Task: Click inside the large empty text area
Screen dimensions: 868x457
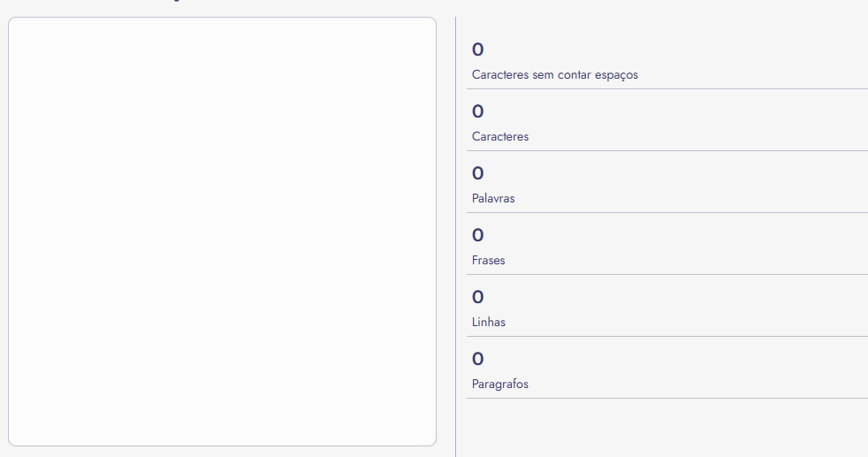Action: pyautogui.click(x=222, y=232)
